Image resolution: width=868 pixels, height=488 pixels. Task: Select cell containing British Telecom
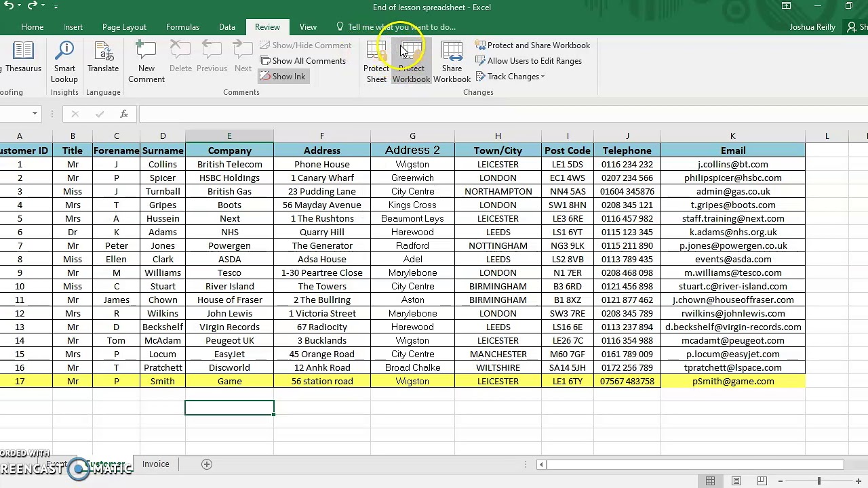tap(229, 164)
